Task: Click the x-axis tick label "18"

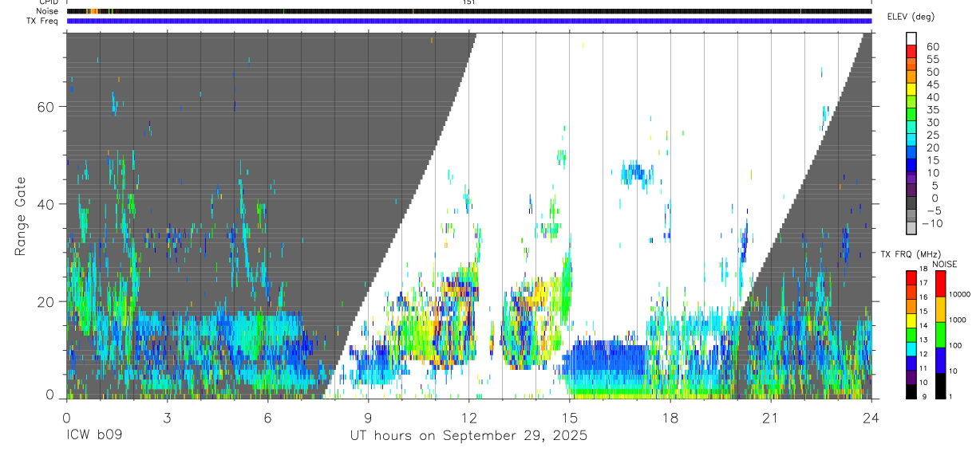Action: 670,418
